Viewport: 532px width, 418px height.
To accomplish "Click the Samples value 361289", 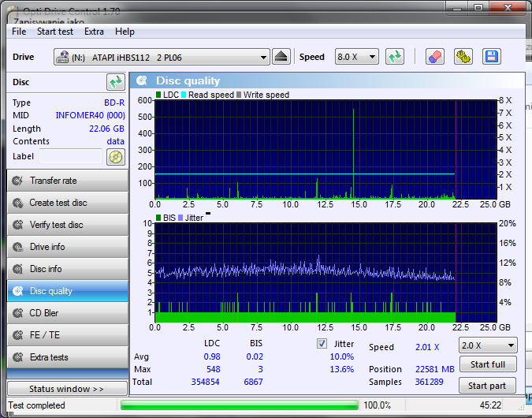I will [430, 382].
